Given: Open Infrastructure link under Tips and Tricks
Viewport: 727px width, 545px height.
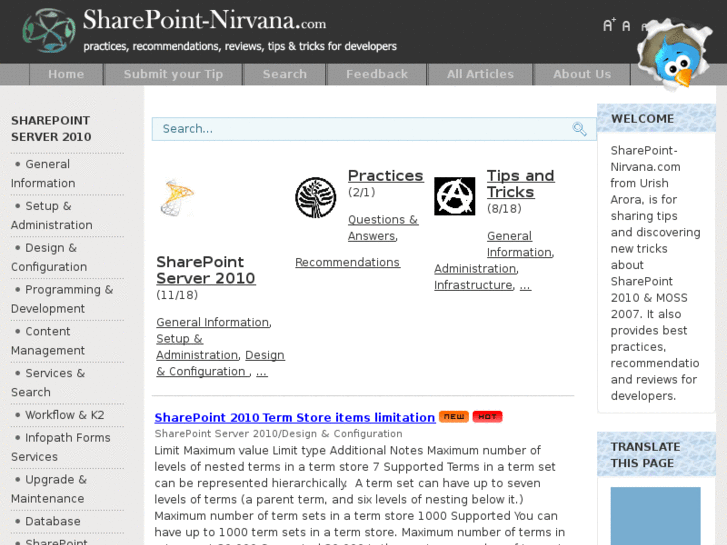Looking at the screenshot, I should [x=473, y=285].
